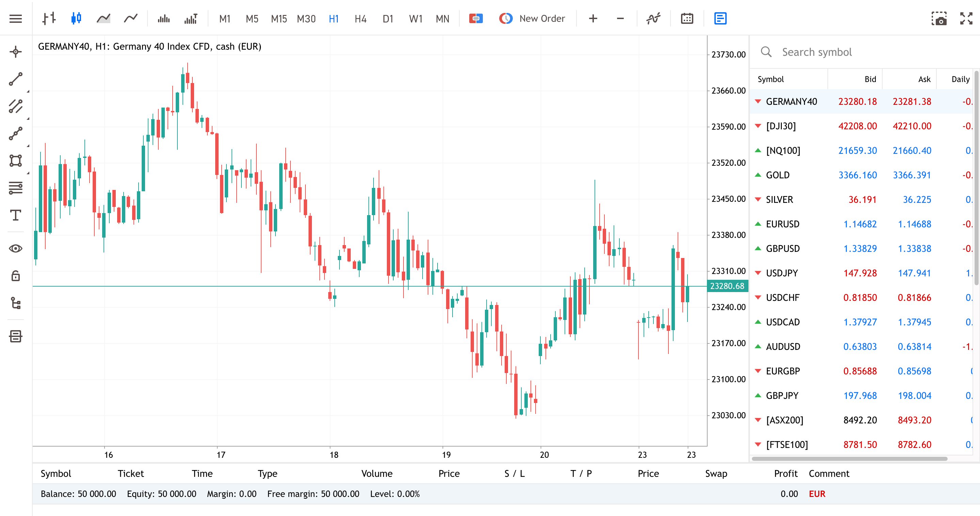Enter fullscreen mode

pos(966,18)
